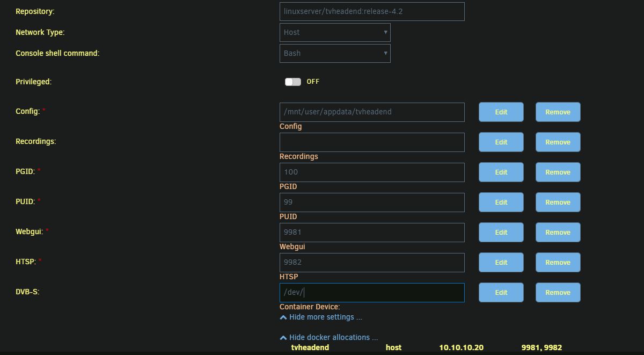Click the tvheadend allocation name

pyautogui.click(x=310, y=347)
